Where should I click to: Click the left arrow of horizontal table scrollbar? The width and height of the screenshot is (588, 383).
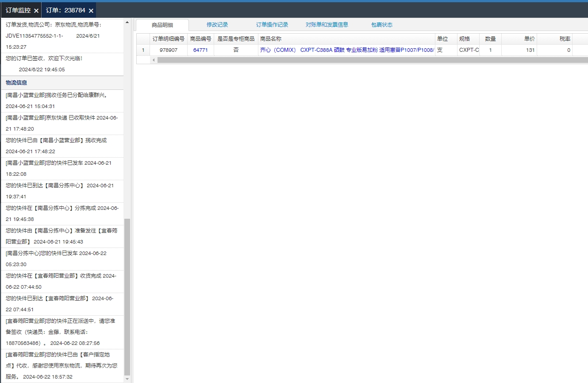pyautogui.click(x=154, y=60)
